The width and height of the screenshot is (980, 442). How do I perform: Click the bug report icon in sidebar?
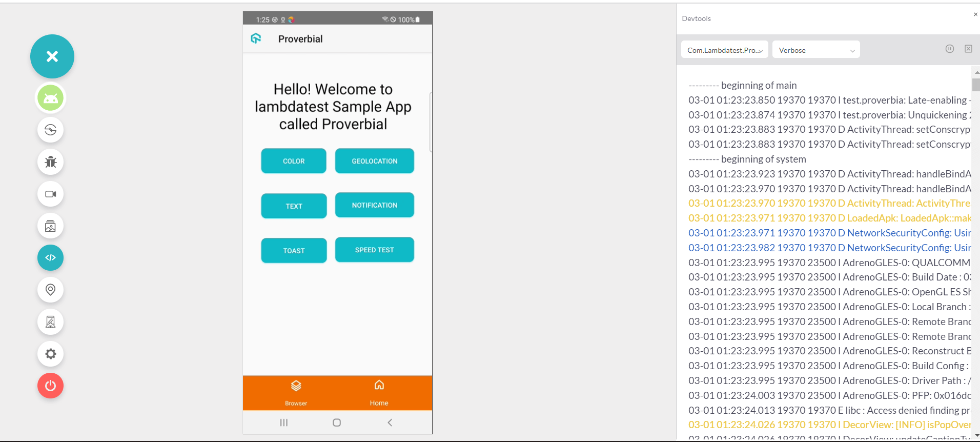(50, 162)
